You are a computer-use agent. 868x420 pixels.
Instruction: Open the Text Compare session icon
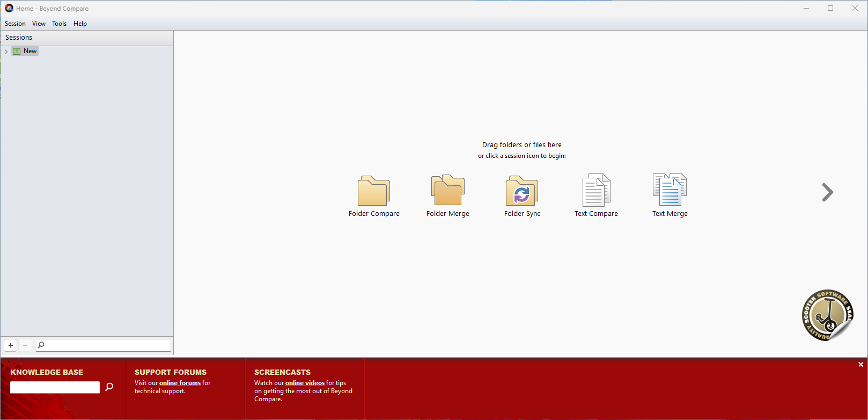tap(596, 190)
